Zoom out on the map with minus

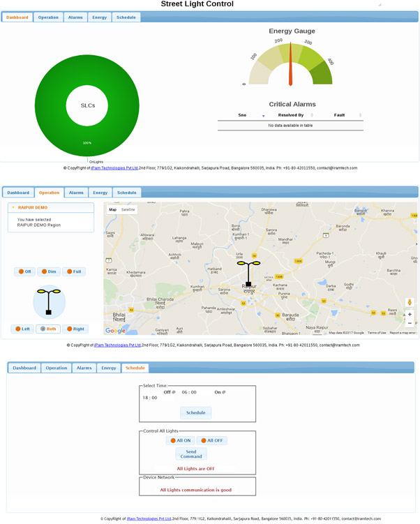point(410,323)
